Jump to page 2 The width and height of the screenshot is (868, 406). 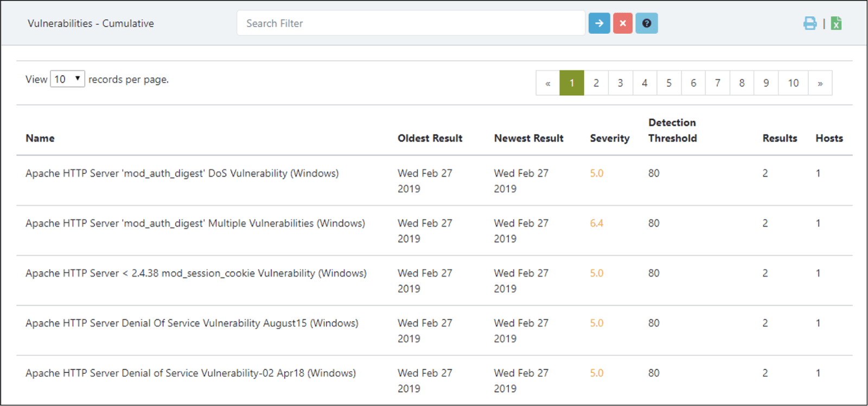coord(596,83)
